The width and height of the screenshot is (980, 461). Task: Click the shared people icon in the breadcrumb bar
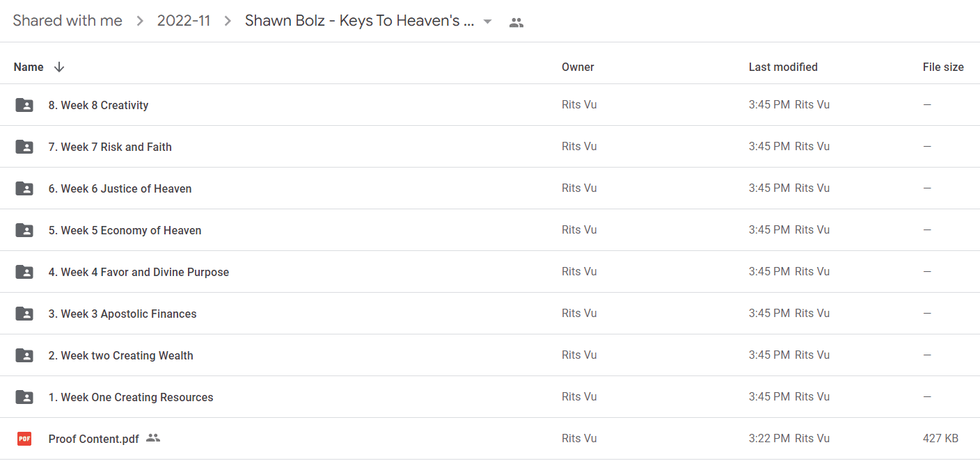516,22
